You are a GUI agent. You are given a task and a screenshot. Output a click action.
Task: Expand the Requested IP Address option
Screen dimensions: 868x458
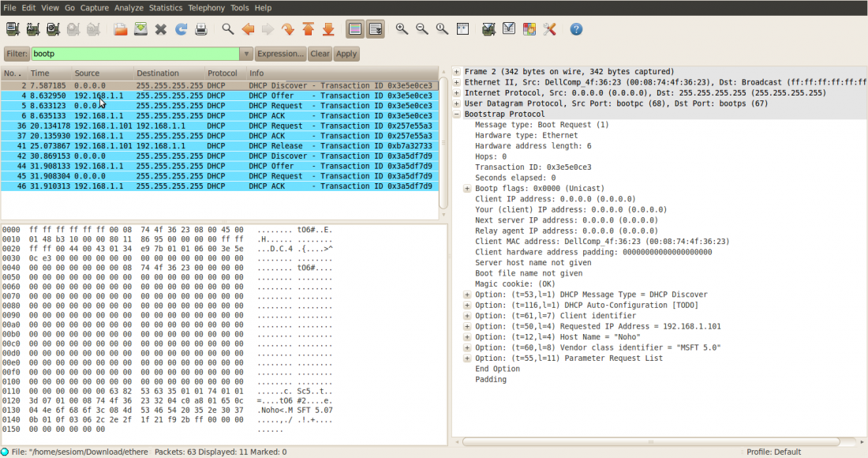pyautogui.click(x=467, y=326)
